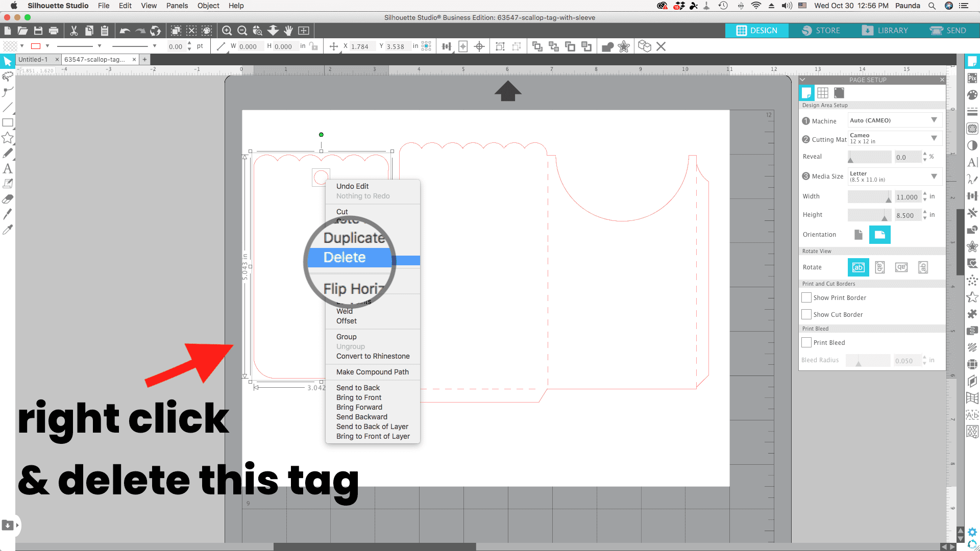Open the Cutting Mat dropdown
Viewport: 980px width, 551px height.
893,138
